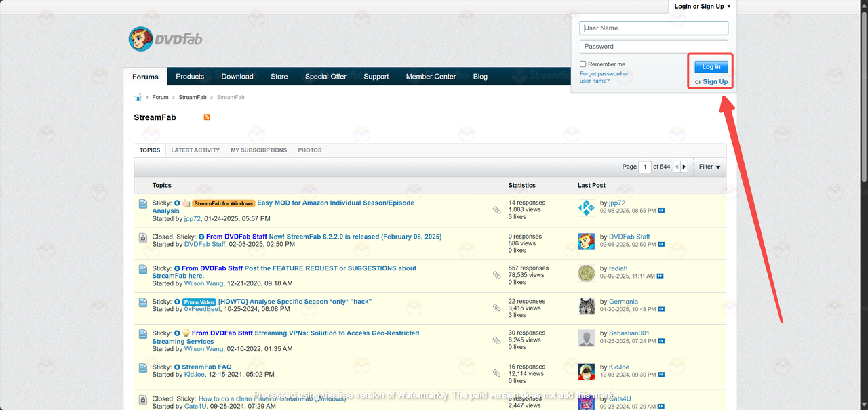Viewport: 868px width, 410px height.
Task: Click topic icon of Easy MOD for Amazon thread
Action: pyautogui.click(x=143, y=203)
